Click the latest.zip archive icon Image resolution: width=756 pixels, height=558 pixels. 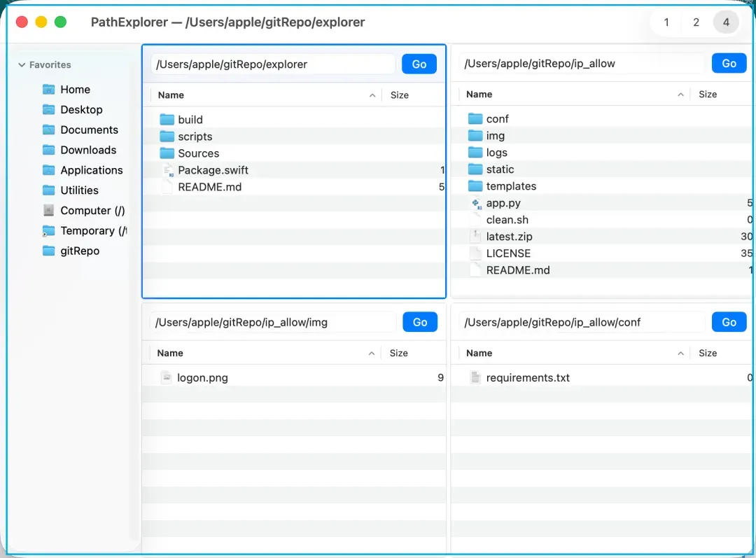coord(476,237)
